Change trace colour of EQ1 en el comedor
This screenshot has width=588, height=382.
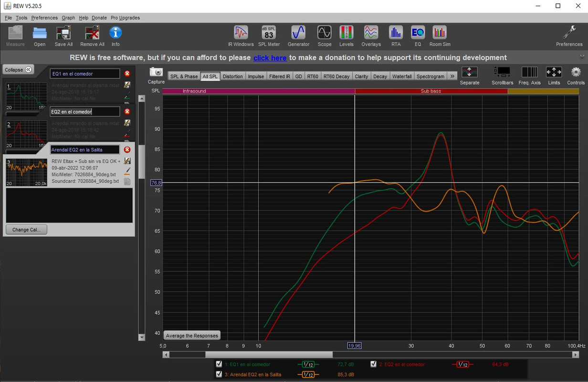point(127,95)
